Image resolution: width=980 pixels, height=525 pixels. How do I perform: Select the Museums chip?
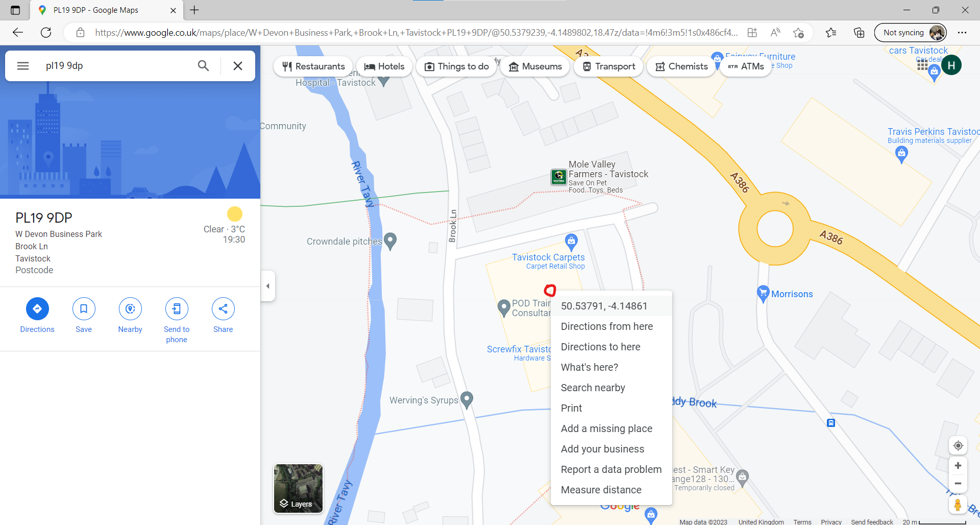coord(535,66)
